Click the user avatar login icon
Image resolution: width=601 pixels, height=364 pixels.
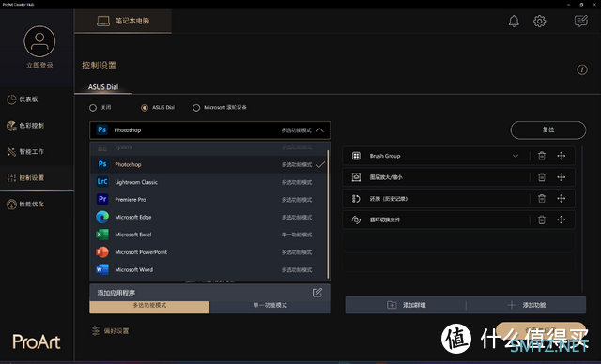[x=39, y=41]
